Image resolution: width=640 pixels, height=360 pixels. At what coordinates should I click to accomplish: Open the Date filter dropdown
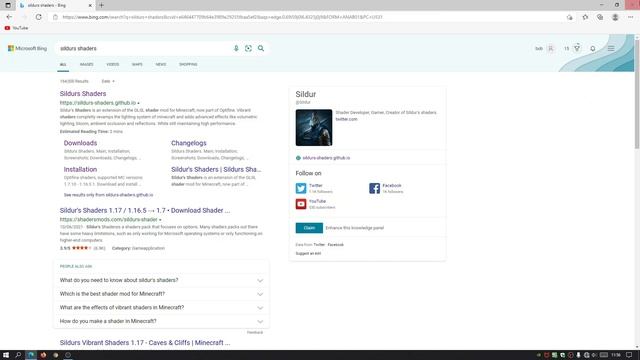(108, 81)
